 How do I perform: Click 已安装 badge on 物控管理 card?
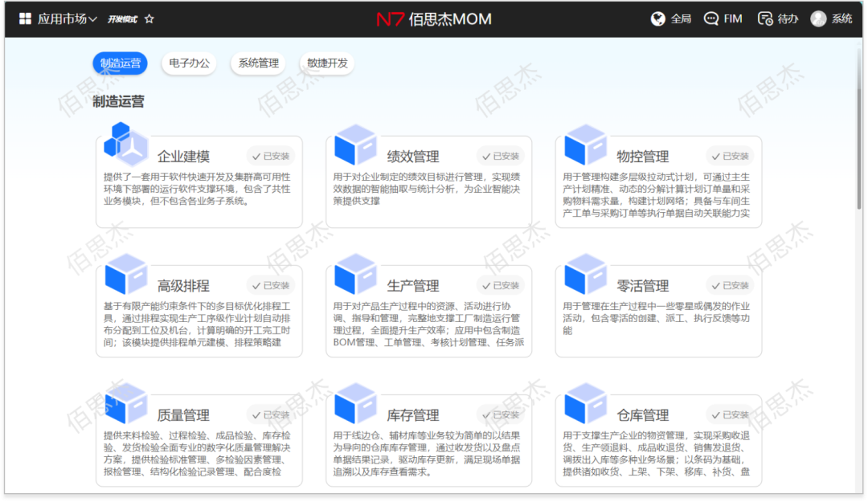click(x=730, y=157)
